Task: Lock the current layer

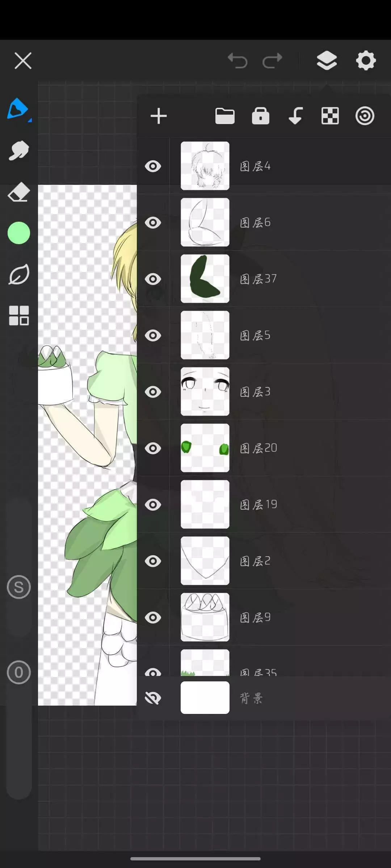Action: coord(261,116)
